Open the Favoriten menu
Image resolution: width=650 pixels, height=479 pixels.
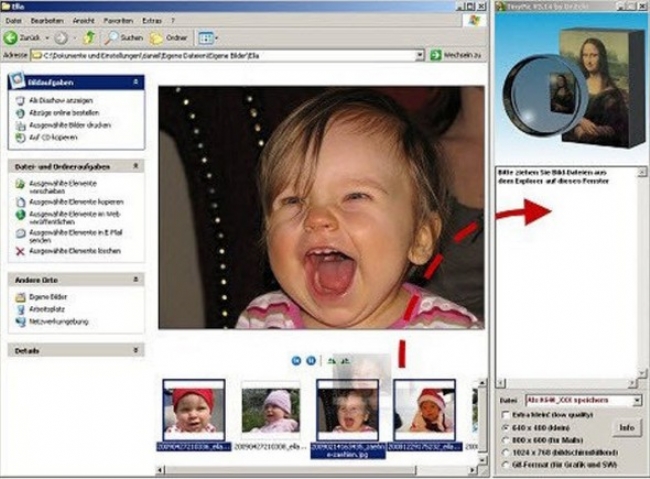point(118,20)
